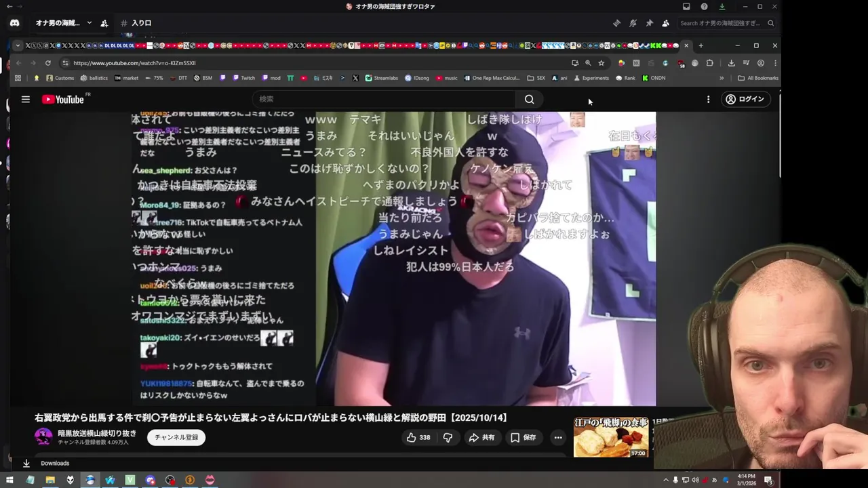This screenshot has height=488, width=868.
Task: Open the Experiments bookmark
Action: [591, 78]
